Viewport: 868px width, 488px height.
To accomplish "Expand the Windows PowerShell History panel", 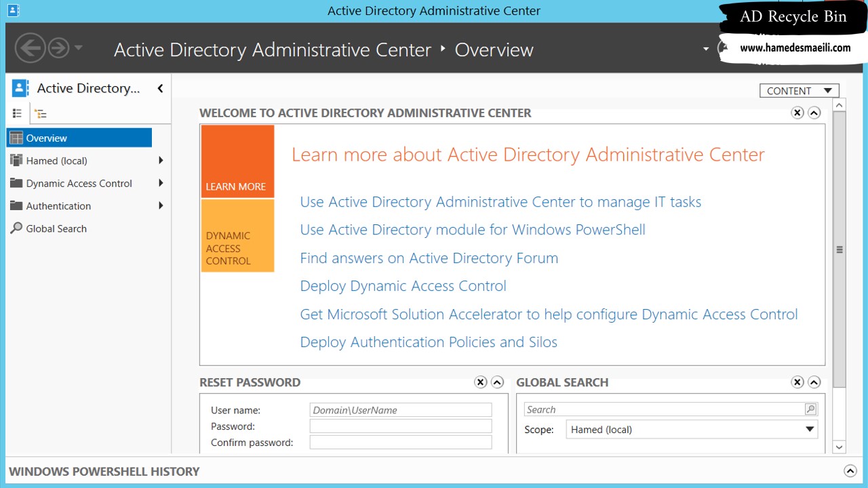I will click(850, 471).
